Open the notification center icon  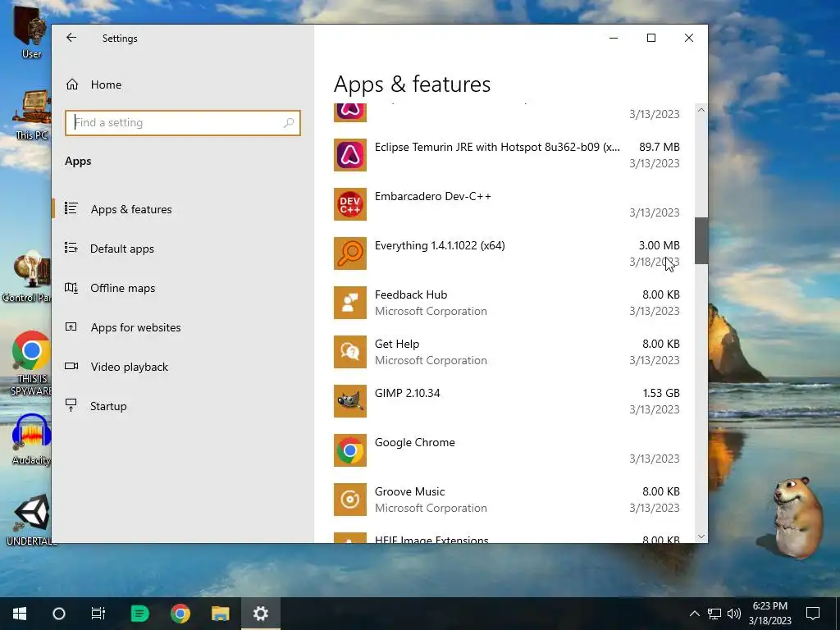(813, 614)
